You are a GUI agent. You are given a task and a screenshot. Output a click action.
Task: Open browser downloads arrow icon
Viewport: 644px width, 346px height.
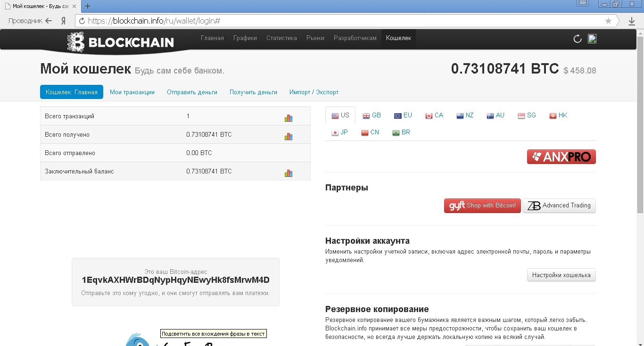pyautogui.click(x=632, y=21)
